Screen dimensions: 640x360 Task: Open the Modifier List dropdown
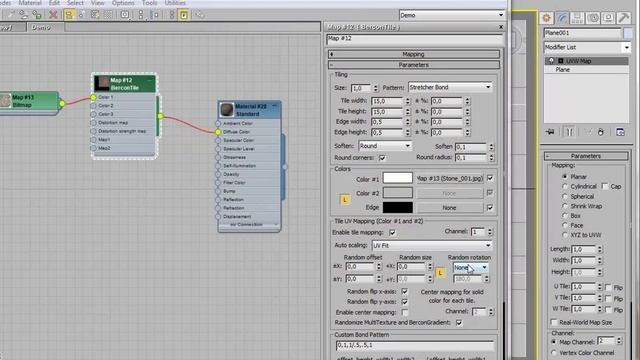click(587, 47)
